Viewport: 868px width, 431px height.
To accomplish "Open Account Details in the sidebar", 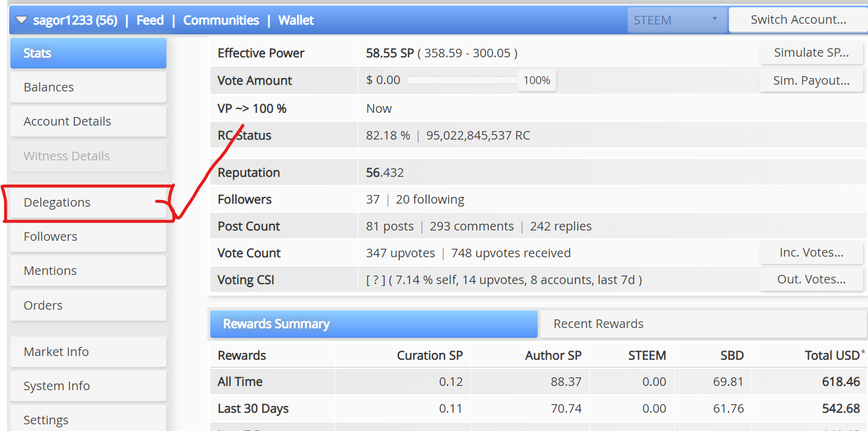I will pyautogui.click(x=88, y=121).
